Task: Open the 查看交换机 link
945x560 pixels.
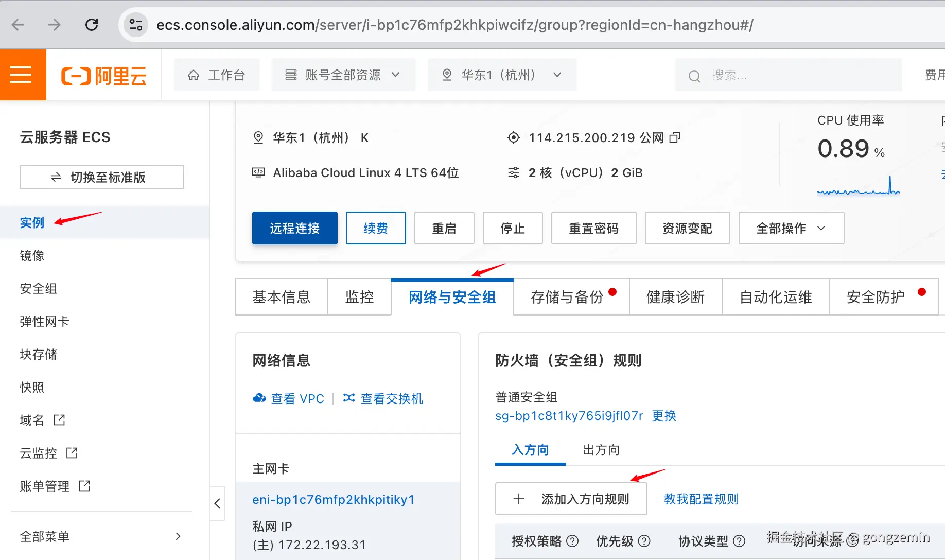Action: click(392, 398)
